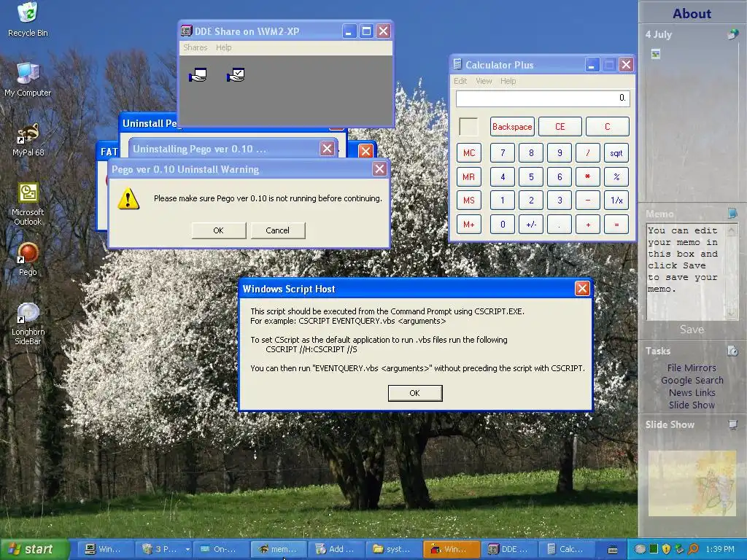The height and width of the screenshot is (560, 747).
Task: Click the Slide Show panel icon
Action: tap(732, 424)
